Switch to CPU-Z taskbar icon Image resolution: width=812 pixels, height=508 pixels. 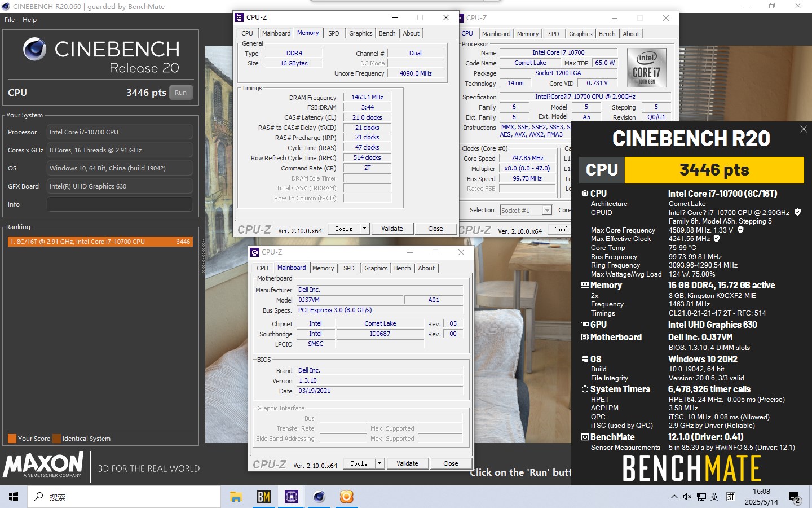(291, 497)
